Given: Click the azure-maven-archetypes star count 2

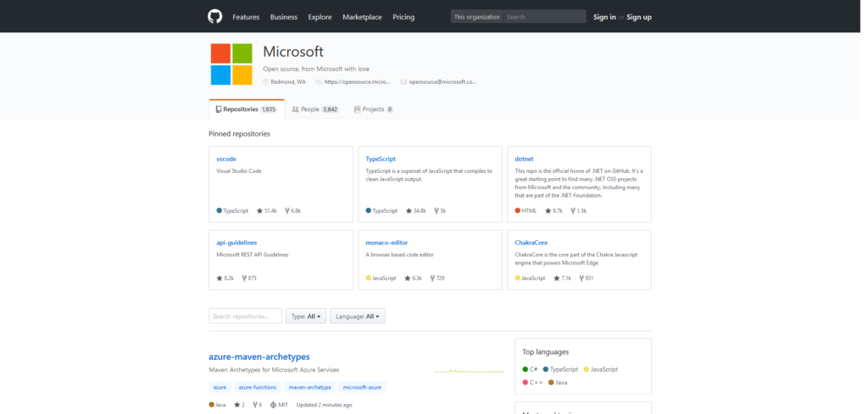Looking at the screenshot, I should click(x=240, y=405).
